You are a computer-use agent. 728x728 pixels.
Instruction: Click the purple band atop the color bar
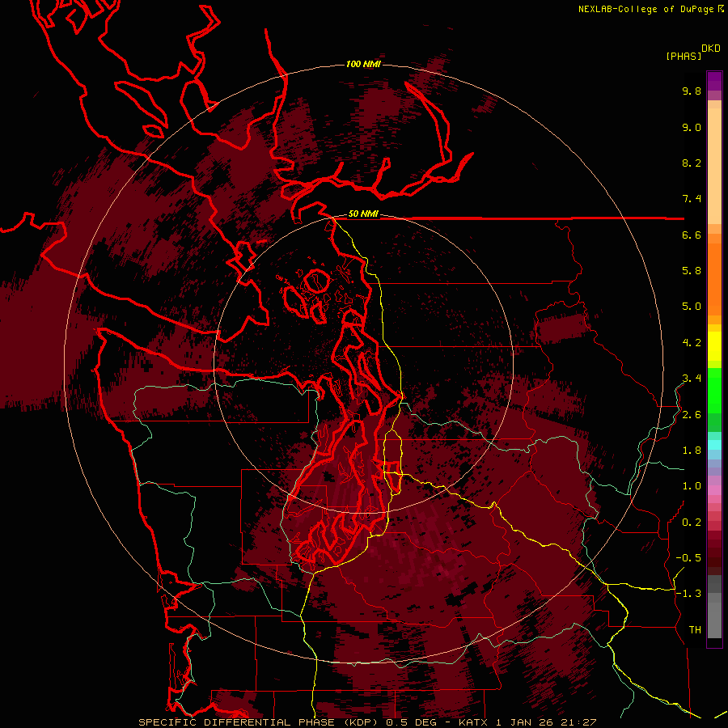(714, 81)
